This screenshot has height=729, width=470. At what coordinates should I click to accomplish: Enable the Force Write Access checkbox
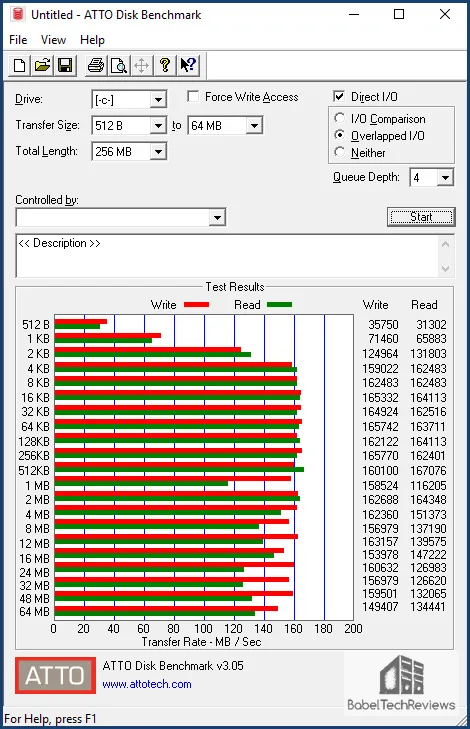point(193,97)
